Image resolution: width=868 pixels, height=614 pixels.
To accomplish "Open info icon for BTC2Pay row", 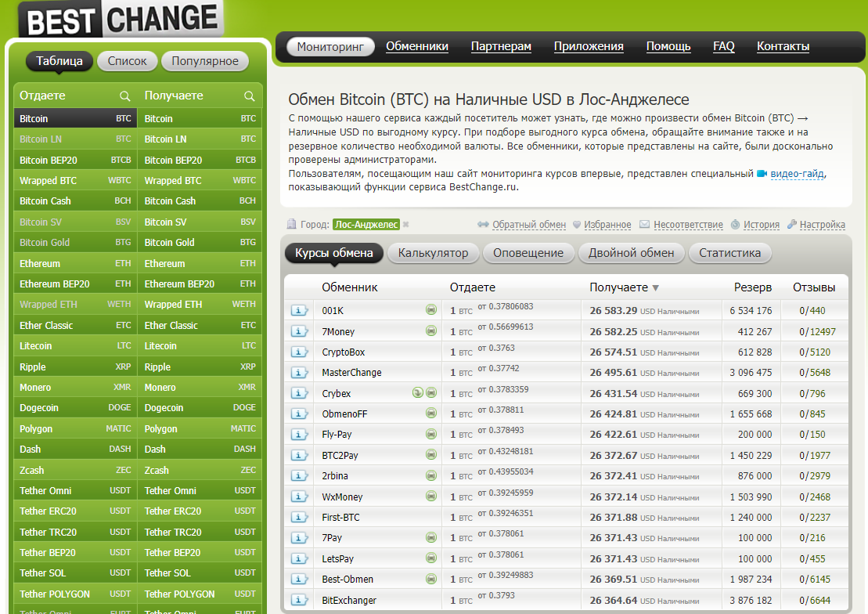I will click(299, 456).
